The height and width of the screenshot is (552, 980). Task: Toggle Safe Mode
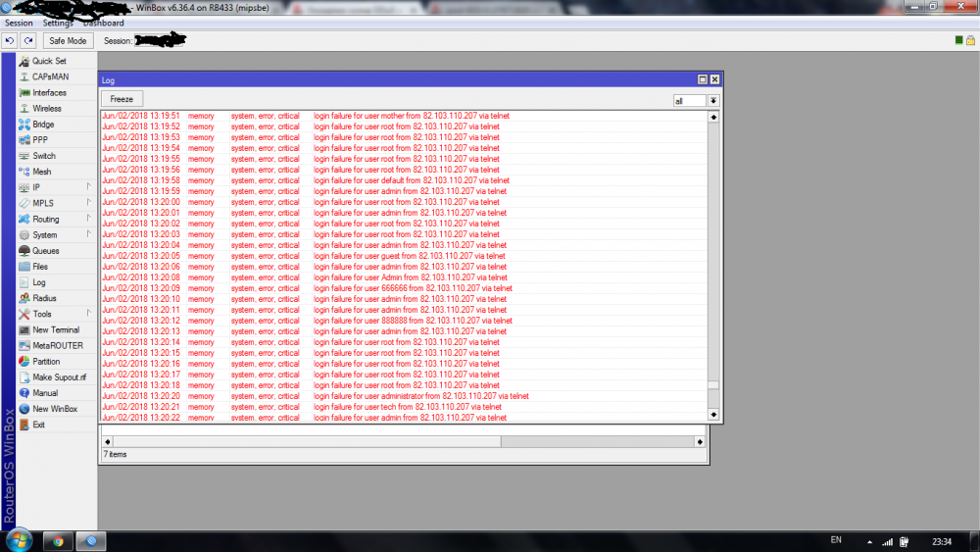tap(68, 41)
